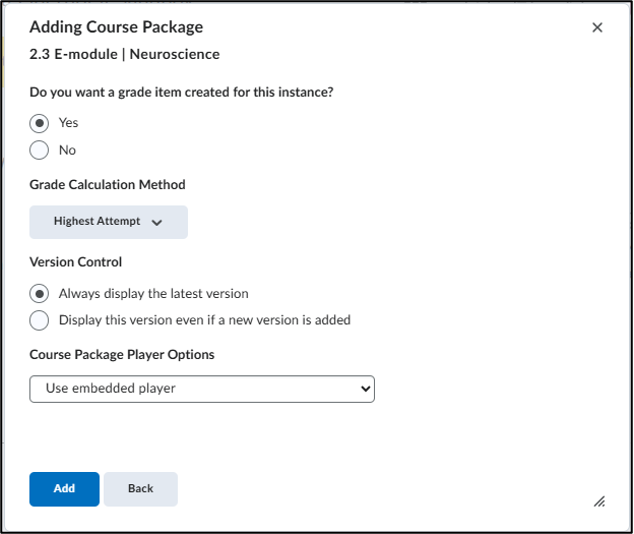The width and height of the screenshot is (634, 534).
Task: Click the Grade Calculation Method label
Action: 108,184
